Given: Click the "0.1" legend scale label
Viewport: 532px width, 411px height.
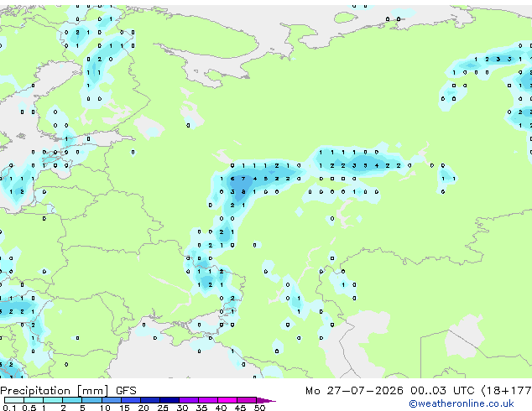Looking at the screenshot, I should point(10,408).
